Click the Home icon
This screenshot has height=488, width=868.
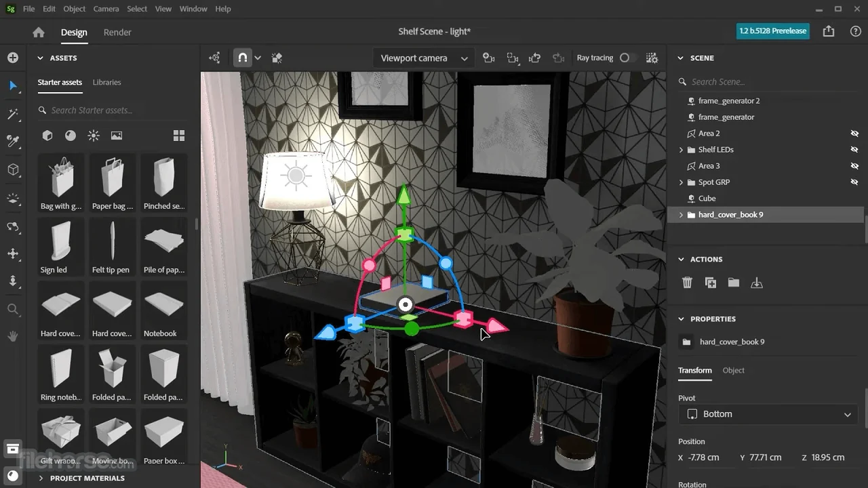39,32
